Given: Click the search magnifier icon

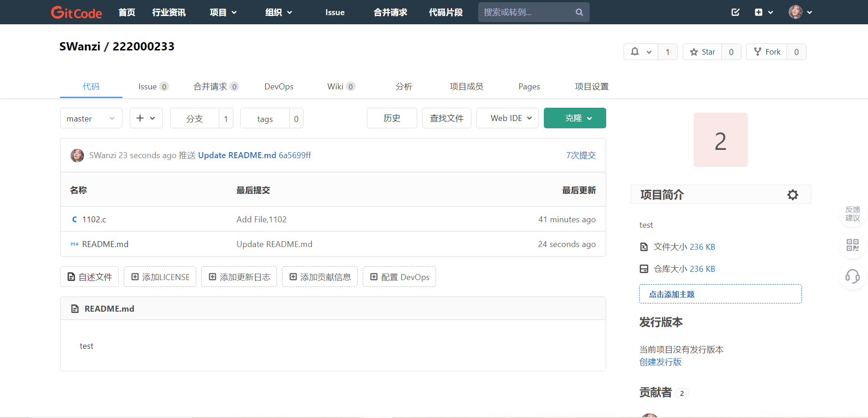Looking at the screenshot, I should point(579,12).
